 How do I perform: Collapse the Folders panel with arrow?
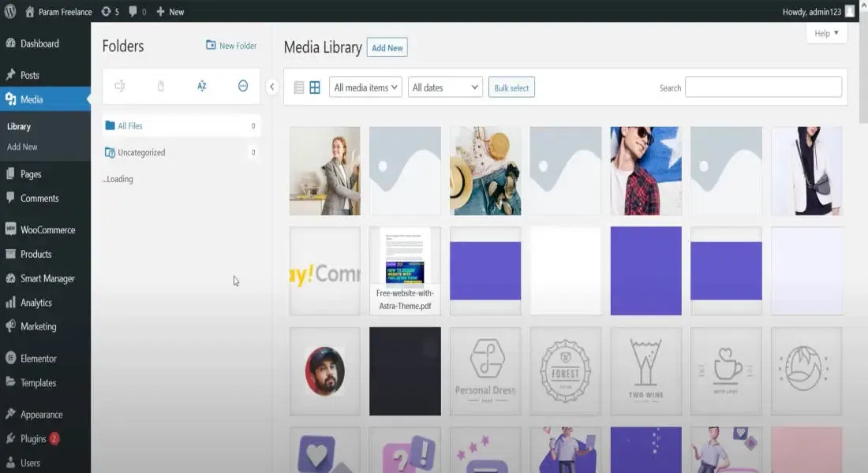[271, 87]
